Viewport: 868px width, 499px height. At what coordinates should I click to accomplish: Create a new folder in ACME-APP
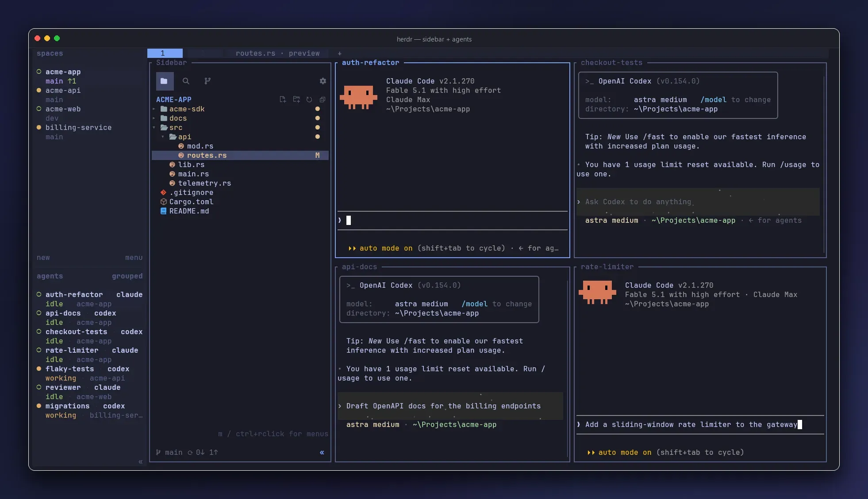[296, 99]
